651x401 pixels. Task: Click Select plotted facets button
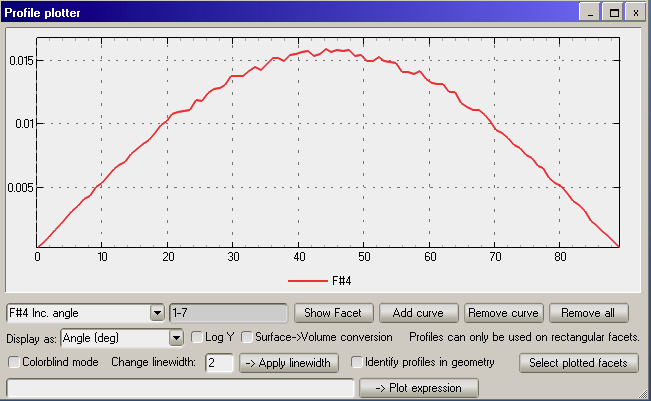pyautogui.click(x=578, y=362)
